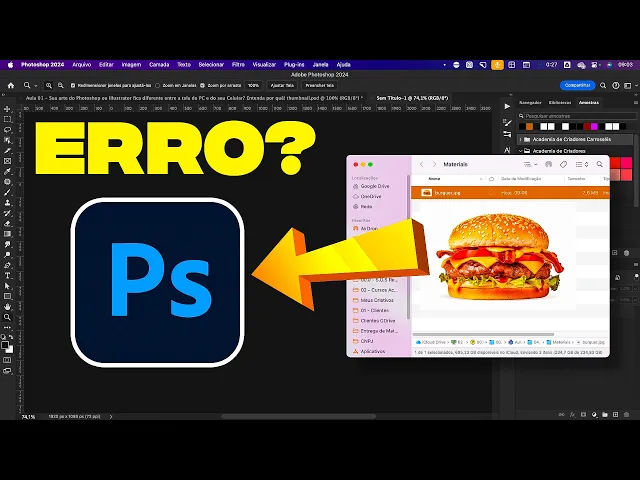Open the Swatches panel options menu
This screenshot has height=480, width=640.
coord(636,102)
